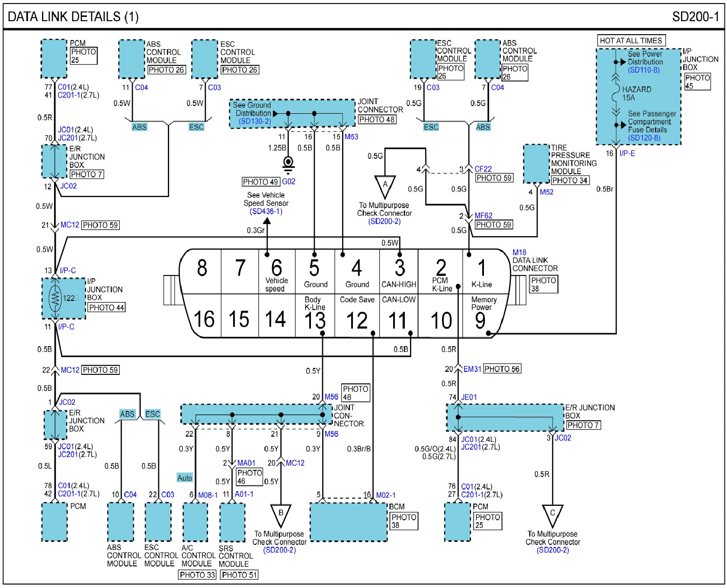Click the A/C Control Module box
Viewport: 727px width, 588px height.
pos(195,522)
